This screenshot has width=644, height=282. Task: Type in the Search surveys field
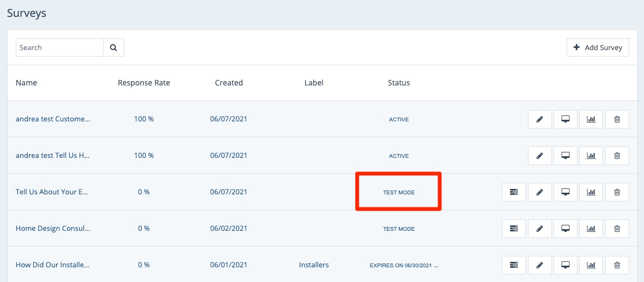coord(59,47)
